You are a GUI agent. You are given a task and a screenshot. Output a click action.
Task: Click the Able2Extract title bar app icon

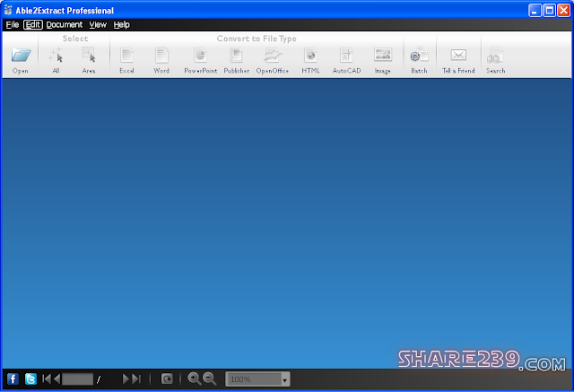coord(8,10)
